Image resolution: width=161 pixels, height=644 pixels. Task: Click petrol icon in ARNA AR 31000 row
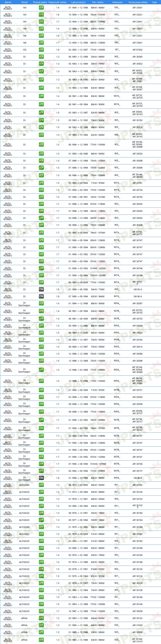pos(41,625)
